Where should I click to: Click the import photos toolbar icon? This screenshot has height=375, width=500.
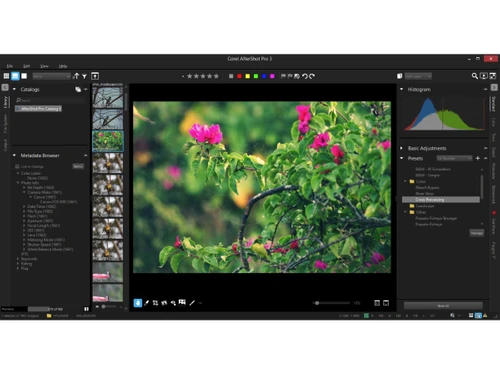[x=95, y=76]
